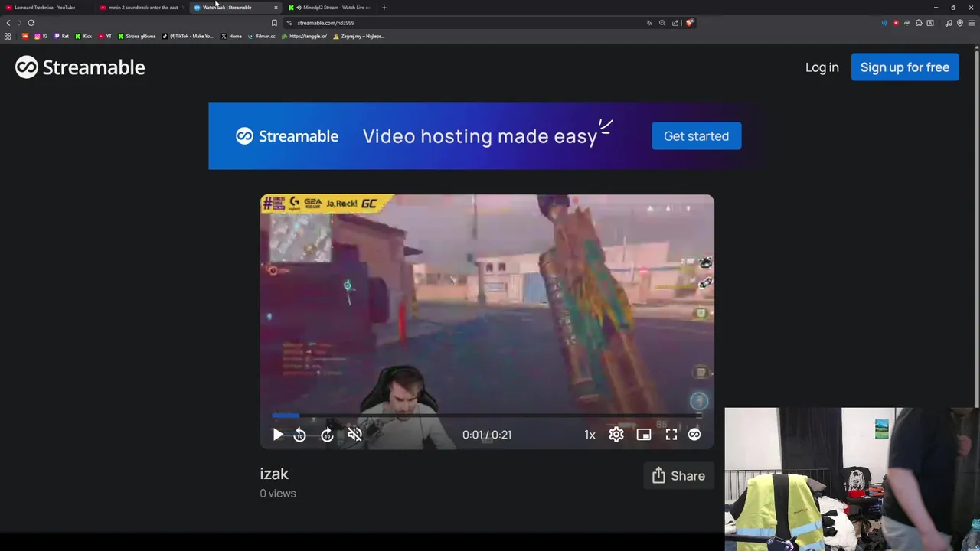Open the Strona główna bookmark
This screenshot has height=551, width=980.
[137, 36]
